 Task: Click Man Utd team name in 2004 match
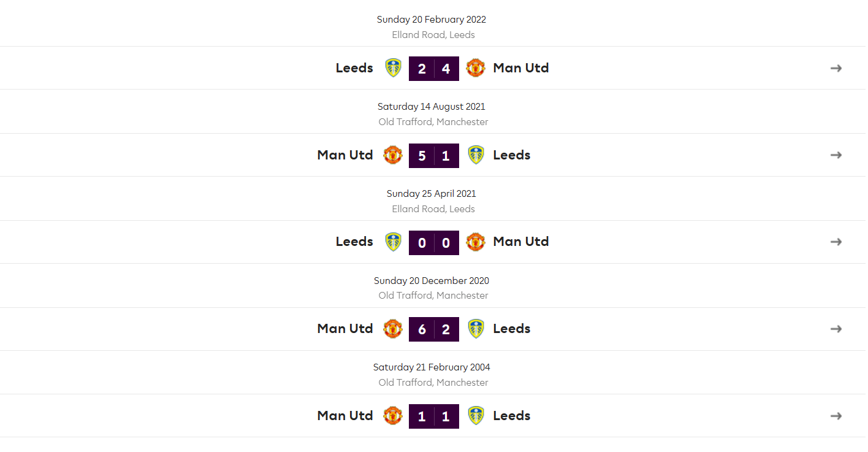(345, 416)
